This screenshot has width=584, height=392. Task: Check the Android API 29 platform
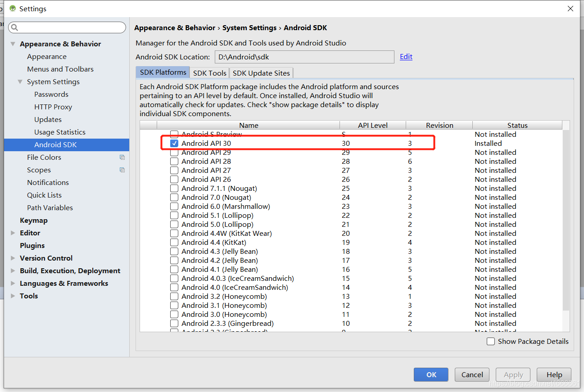pyautogui.click(x=174, y=152)
